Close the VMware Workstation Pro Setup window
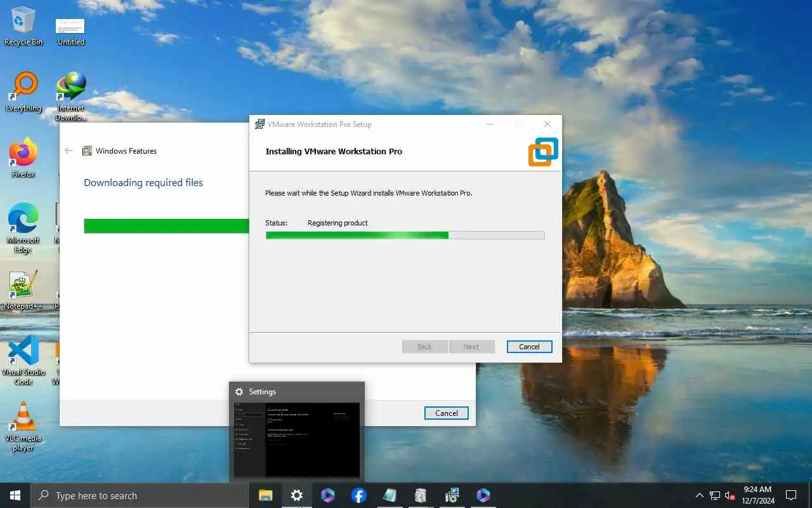The width and height of the screenshot is (812, 508). tap(547, 124)
